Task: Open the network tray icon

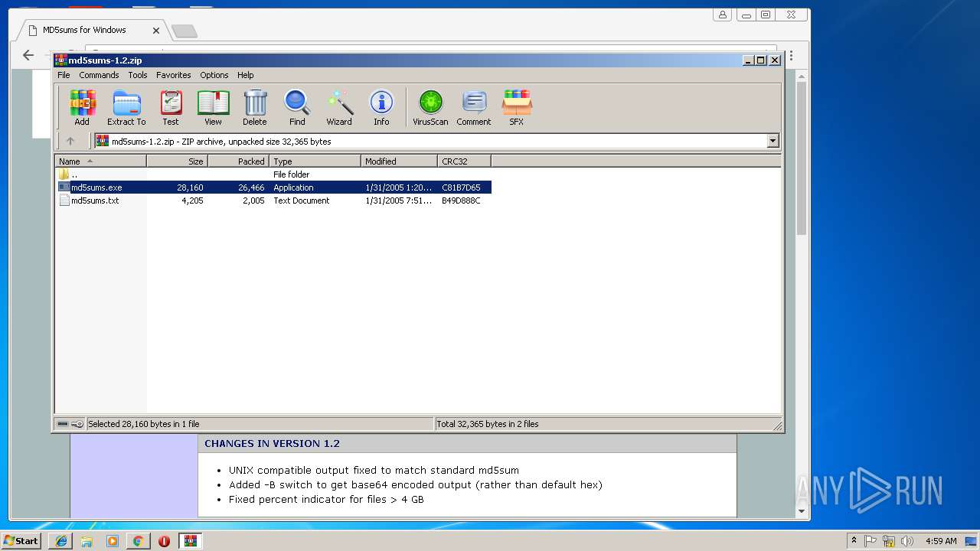Action: [889, 541]
